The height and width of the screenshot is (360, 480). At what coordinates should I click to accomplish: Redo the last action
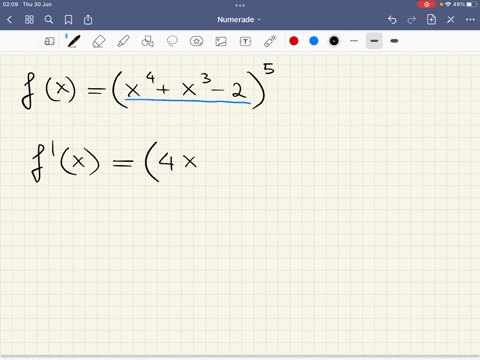pos(412,20)
